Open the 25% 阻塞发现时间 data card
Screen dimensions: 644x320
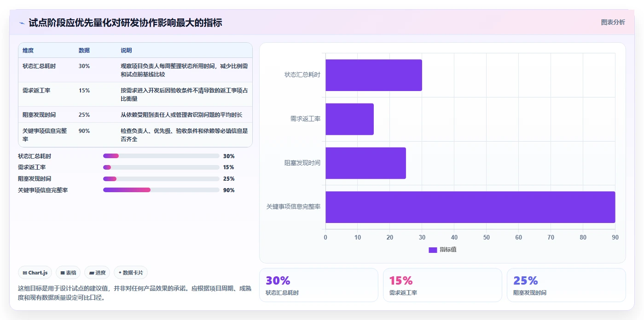[x=566, y=285]
